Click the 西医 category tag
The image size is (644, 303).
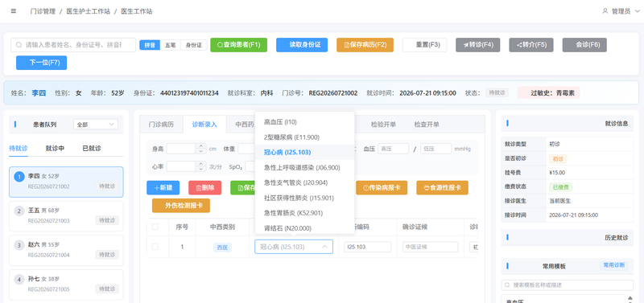tap(222, 248)
